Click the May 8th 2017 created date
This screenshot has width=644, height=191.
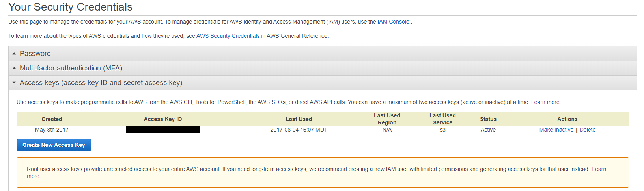[x=52, y=130]
